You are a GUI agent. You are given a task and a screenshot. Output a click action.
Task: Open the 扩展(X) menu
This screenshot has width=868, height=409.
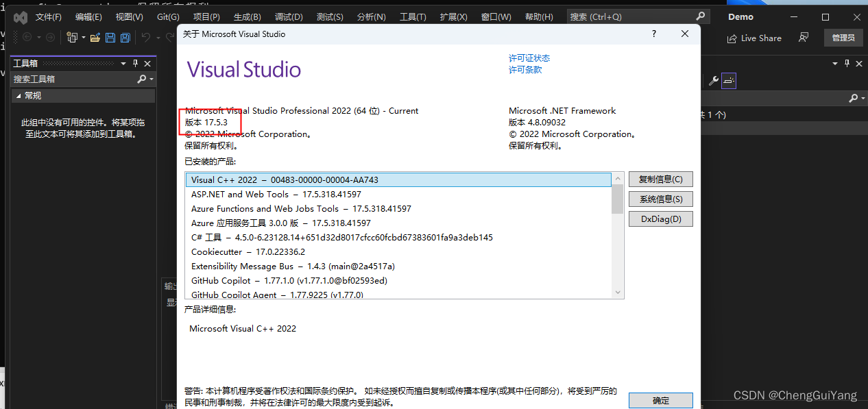(453, 17)
